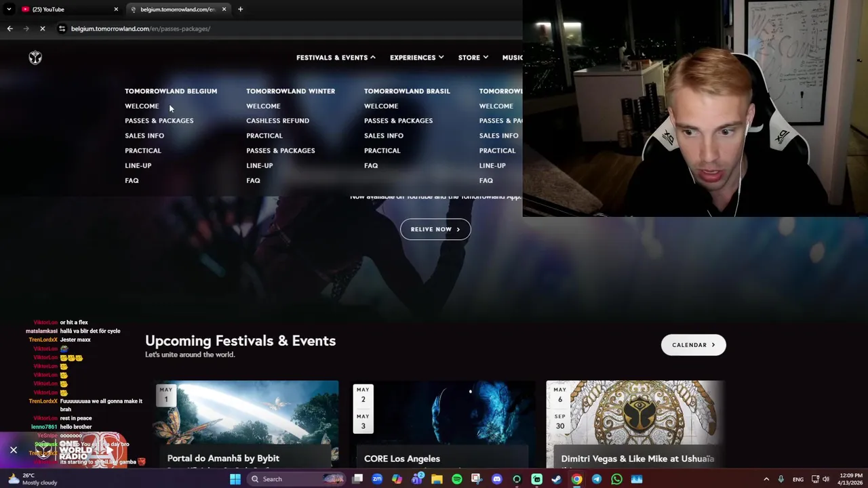Stop loading the page
868x488 pixels.
click(42, 28)
